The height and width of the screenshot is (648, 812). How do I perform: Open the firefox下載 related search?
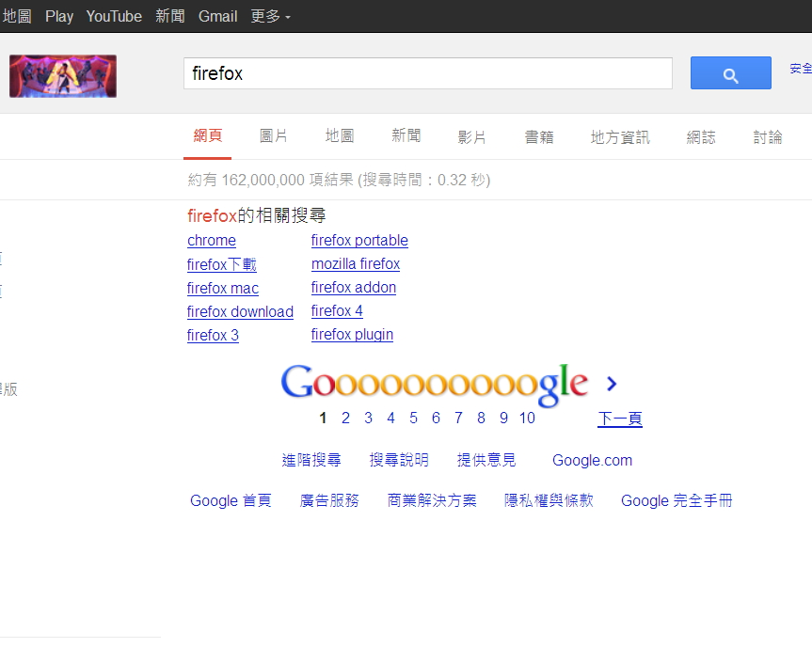click(x=222, y=264)
